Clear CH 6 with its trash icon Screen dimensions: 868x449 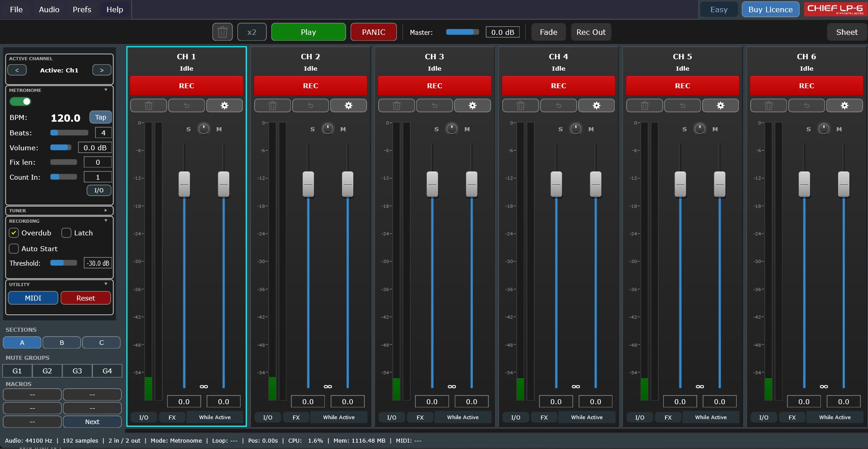click(769, 105)
